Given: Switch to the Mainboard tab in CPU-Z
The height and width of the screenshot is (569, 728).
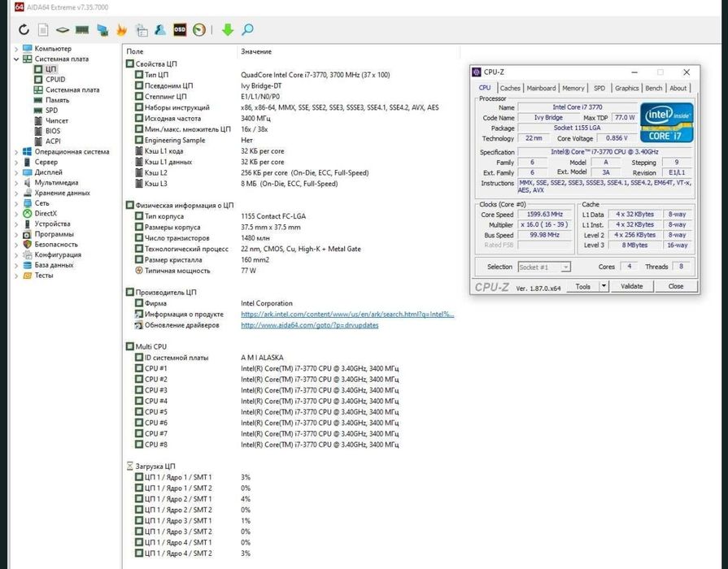Looking at the screenshot, I should [x=541, y=88].
